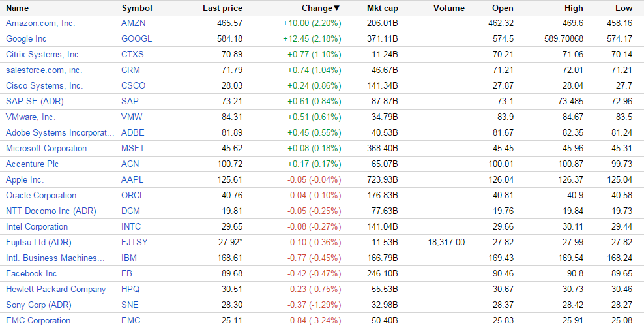The width and height of the screenshot is (644, 328).
Task: Open the SAP SE (ADR) link
Action: coord(35,101)
